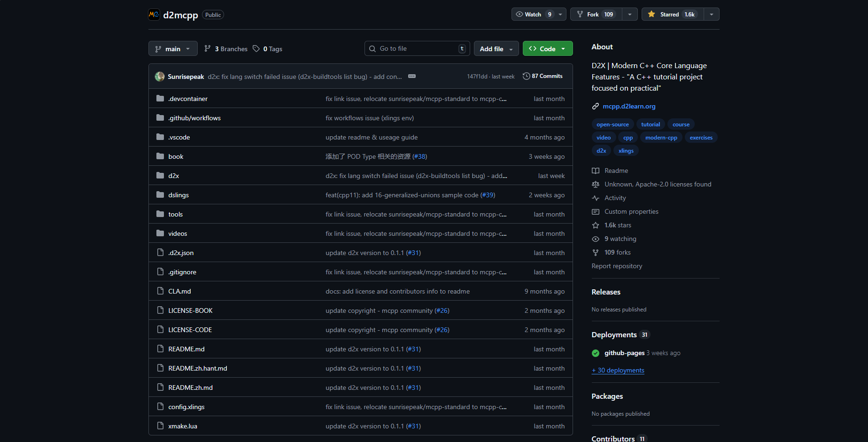Open Activity from the About sidebar

coord(615,198)
